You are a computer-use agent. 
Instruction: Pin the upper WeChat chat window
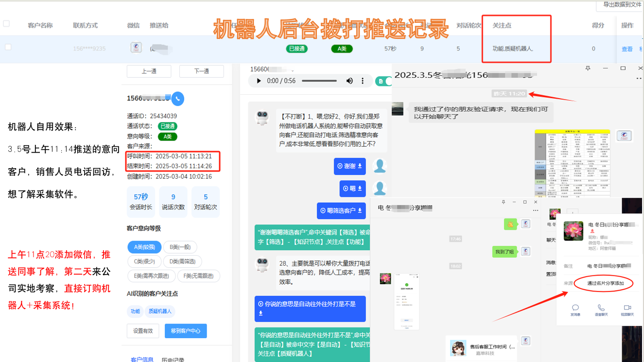click(588, 69)
